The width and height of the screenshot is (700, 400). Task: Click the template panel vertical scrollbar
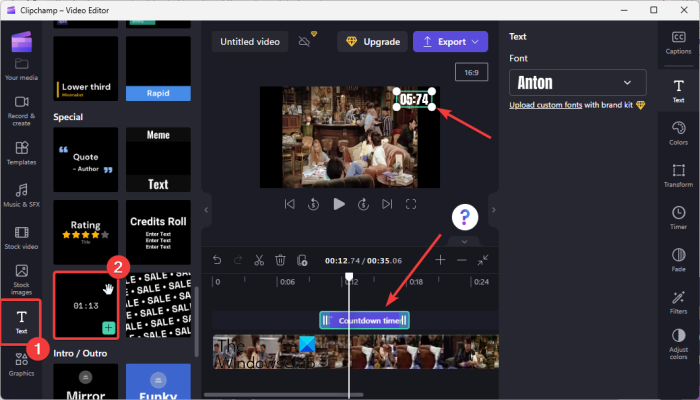pyautogui.click(x=196, y=321)
